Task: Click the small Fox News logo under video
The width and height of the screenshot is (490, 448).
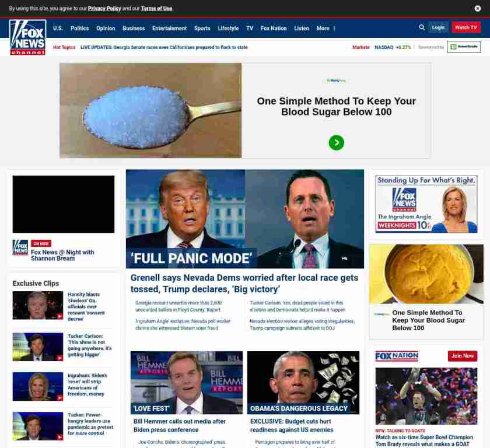Action: coord(20,247)
